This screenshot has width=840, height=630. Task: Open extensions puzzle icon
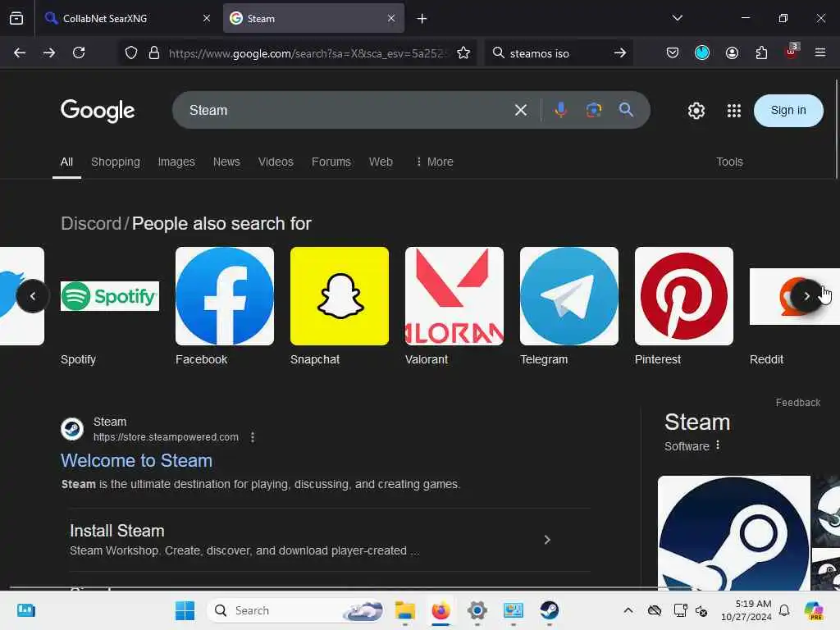coord(761,52)
